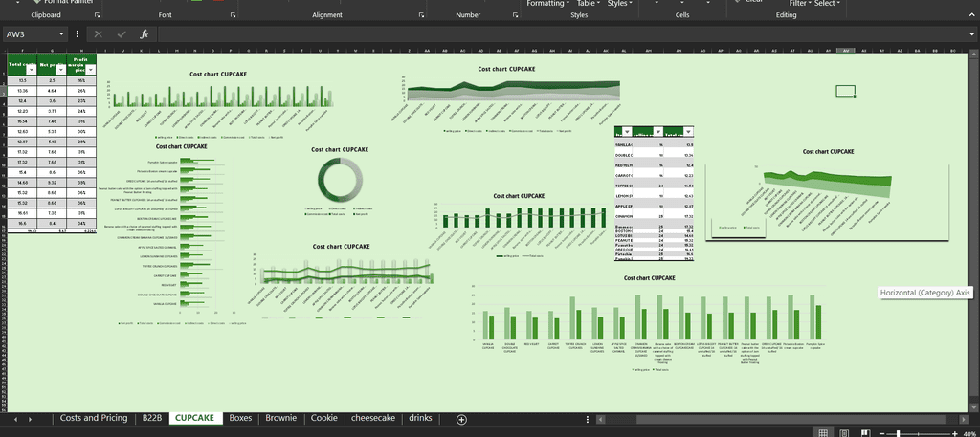This screenshot has height=437, width=980.
Task: Click the horizontal scrollbar left arrow
Action: [x=603, y=420]
